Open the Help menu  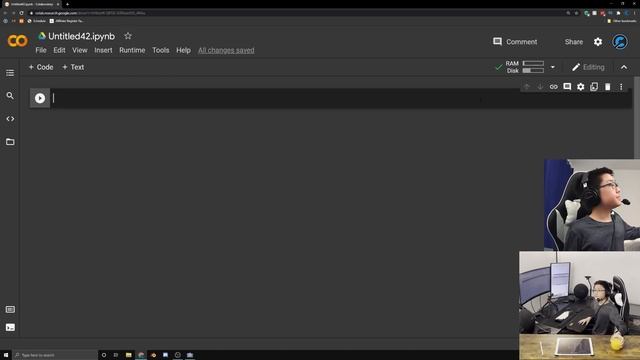183,50
